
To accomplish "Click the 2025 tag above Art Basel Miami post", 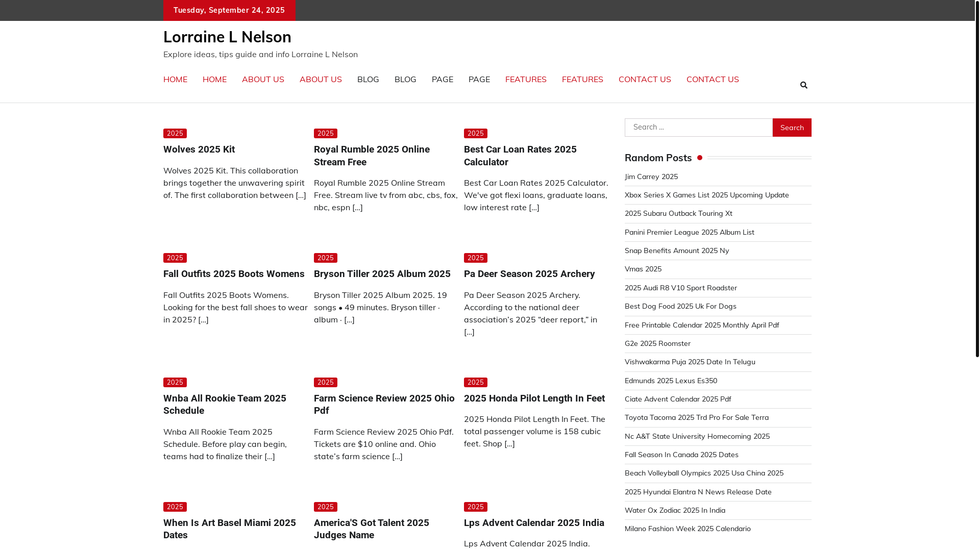I will [175, 507].
